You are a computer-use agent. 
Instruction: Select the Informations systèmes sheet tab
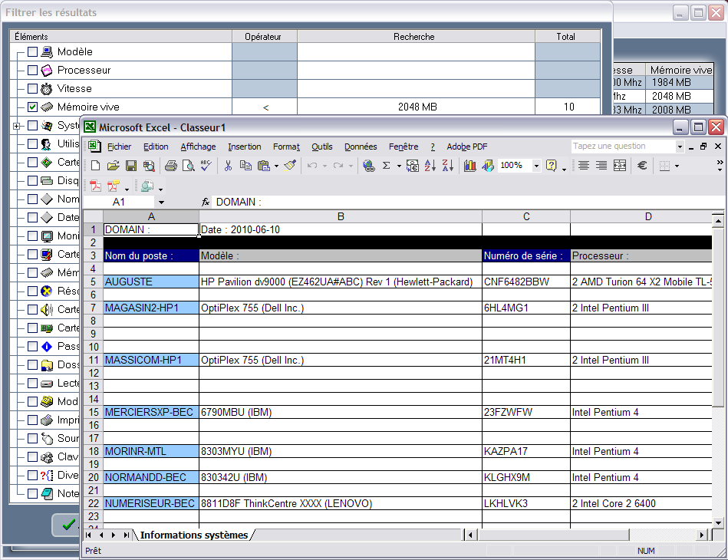click(193, 535)
